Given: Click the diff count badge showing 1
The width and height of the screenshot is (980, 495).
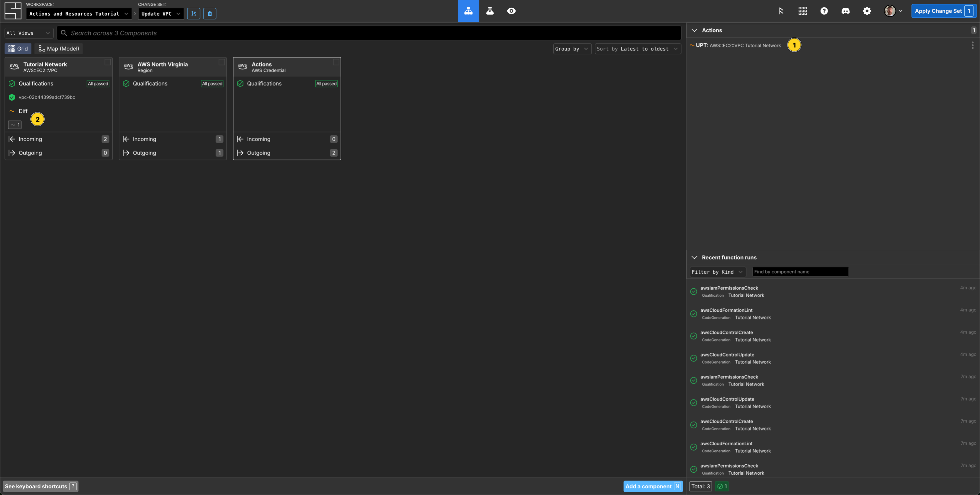Looking at the screenshot, I should pyautogui.click(x=15, y=125).
